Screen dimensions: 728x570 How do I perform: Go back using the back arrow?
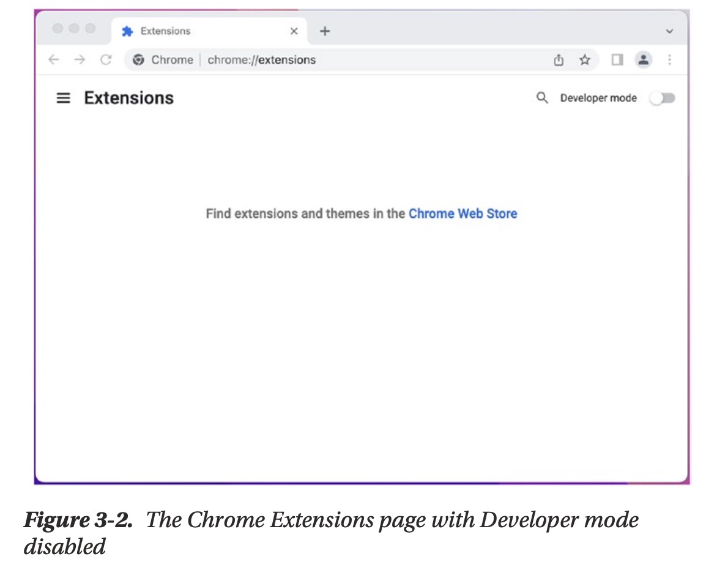(54, 60)
